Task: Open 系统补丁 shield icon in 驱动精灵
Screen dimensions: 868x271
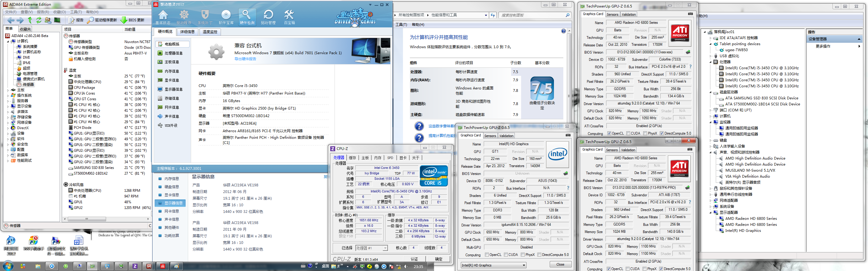Action: tap(205, 17)
